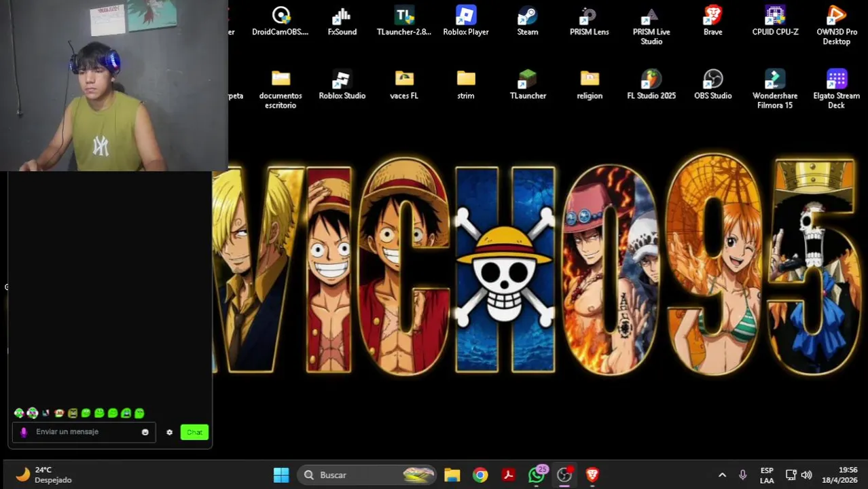
Task: Open Brave from the taskbar
Action: [592, 475]
